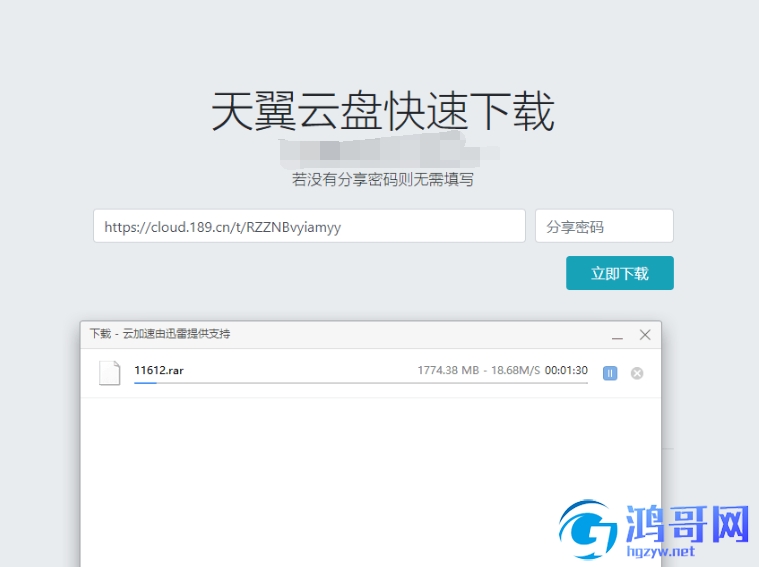Pause the 11612.rar download
The width and height of the screenshot is (759, 567).
(610, 373)
